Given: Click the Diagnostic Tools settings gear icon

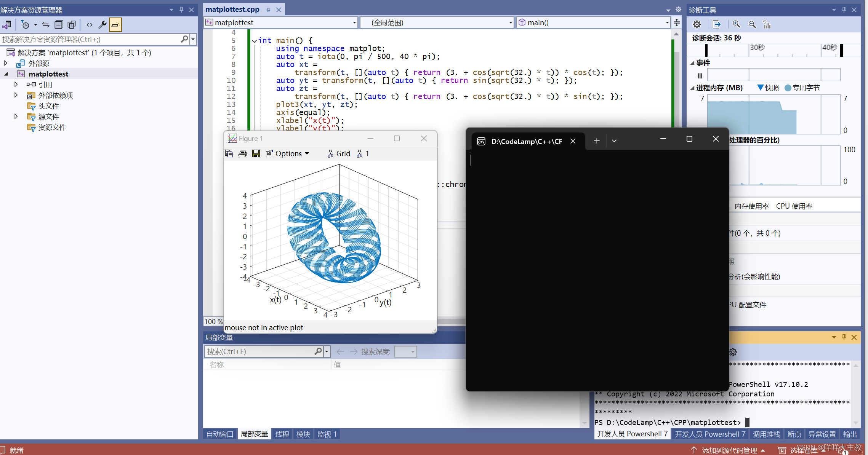Looking at the screenshot, I should (x=697, y=24).
